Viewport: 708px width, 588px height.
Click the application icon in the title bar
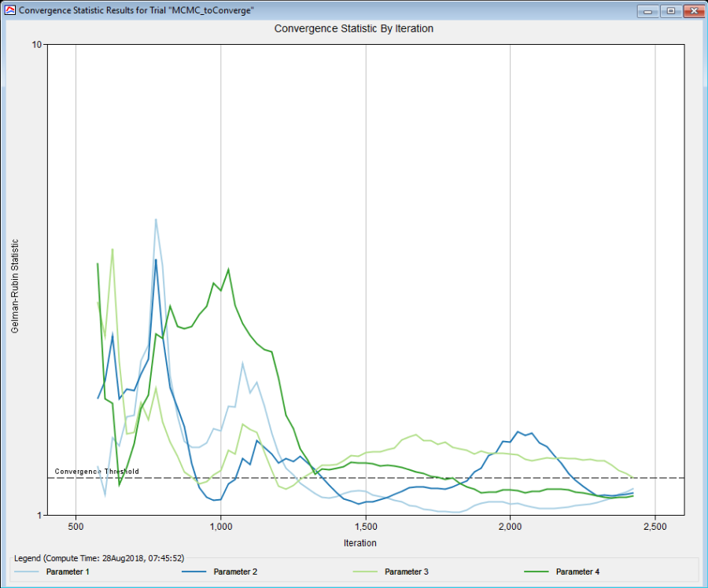[9, 11]
